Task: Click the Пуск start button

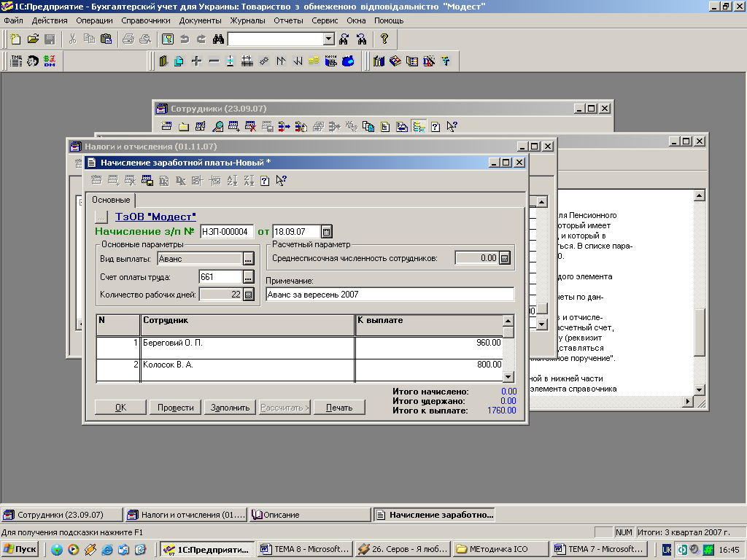Action: pos(20,549)
